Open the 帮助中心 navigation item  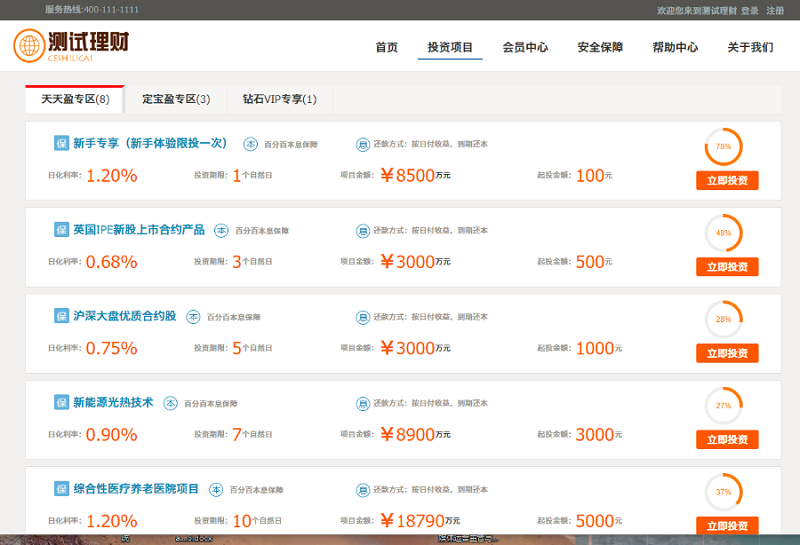(x=675, y=47)
